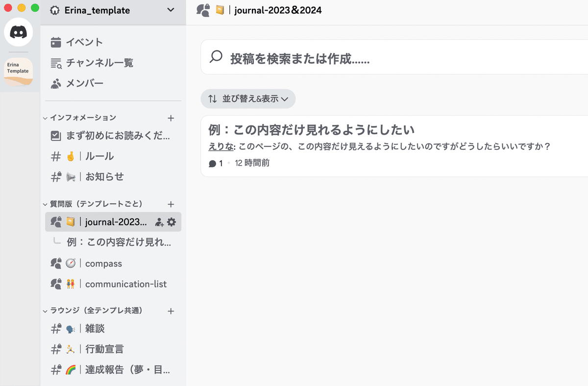Click the post search or create field
Screen dimensions: 588x386
coord(392,59)
